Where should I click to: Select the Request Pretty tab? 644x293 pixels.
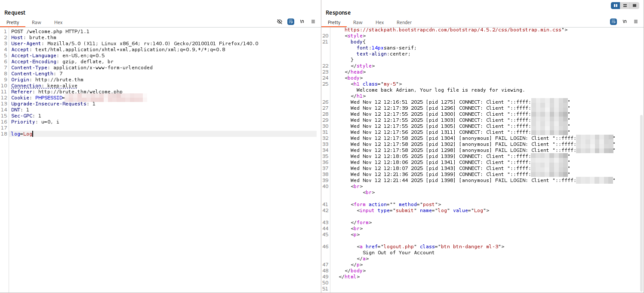click(x=13, y=22)
